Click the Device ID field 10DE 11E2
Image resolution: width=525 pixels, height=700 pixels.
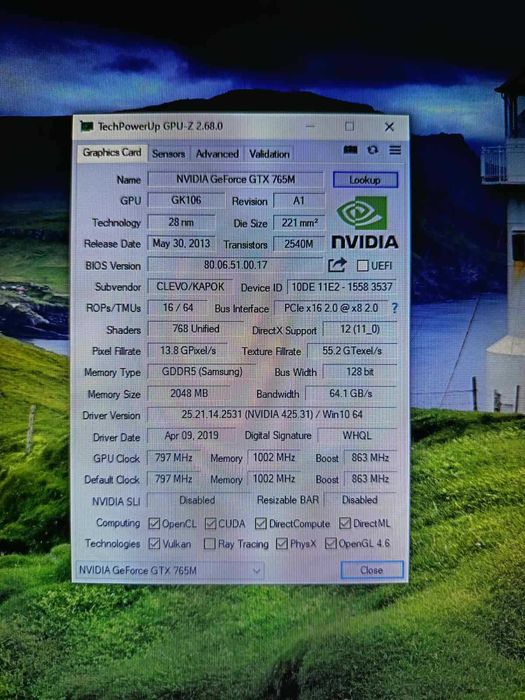coord(342,287)
